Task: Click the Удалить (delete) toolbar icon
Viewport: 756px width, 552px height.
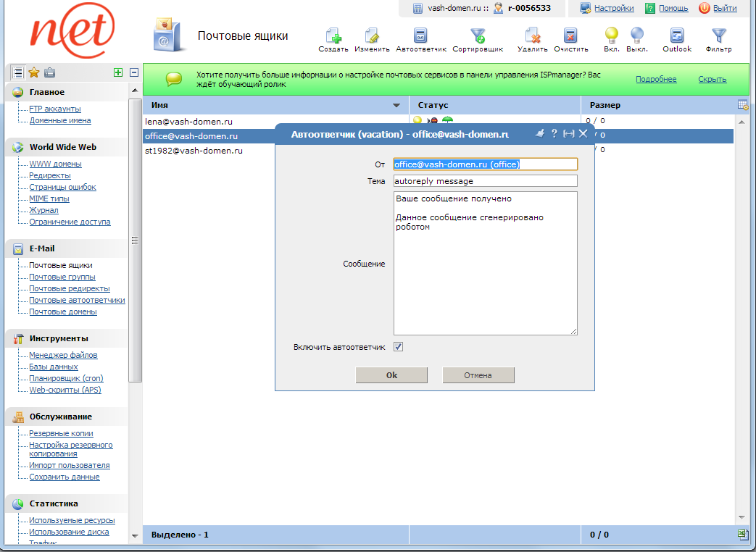Action: click(x=532, y=36)
